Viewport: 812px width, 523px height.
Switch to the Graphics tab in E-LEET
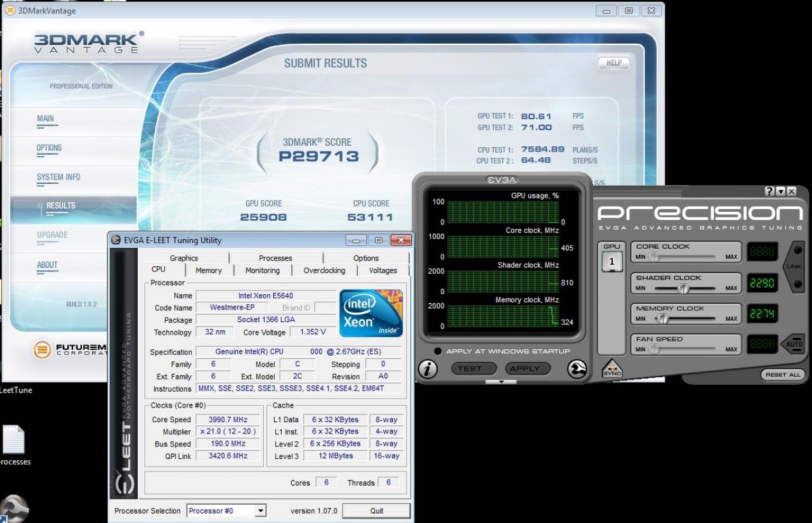click(x=184, y=258)
